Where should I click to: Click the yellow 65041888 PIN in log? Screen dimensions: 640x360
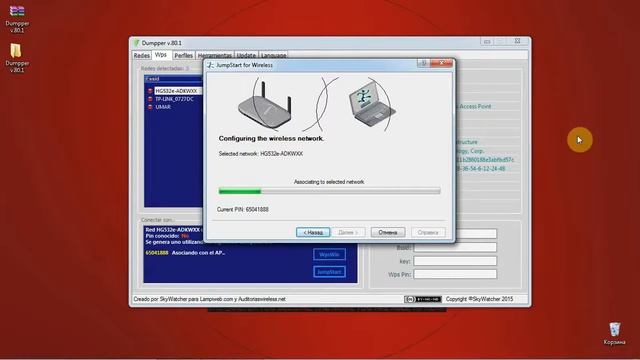pos(157,253)
